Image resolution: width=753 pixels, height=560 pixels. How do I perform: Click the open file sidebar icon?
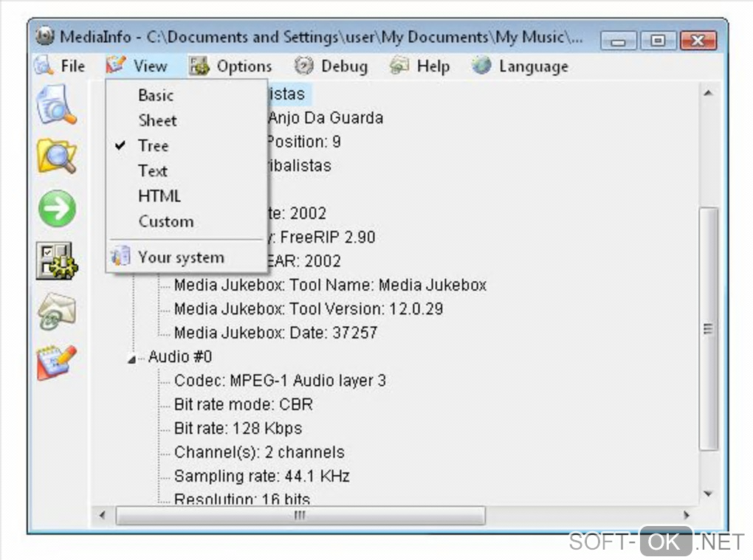click(56, 105)
